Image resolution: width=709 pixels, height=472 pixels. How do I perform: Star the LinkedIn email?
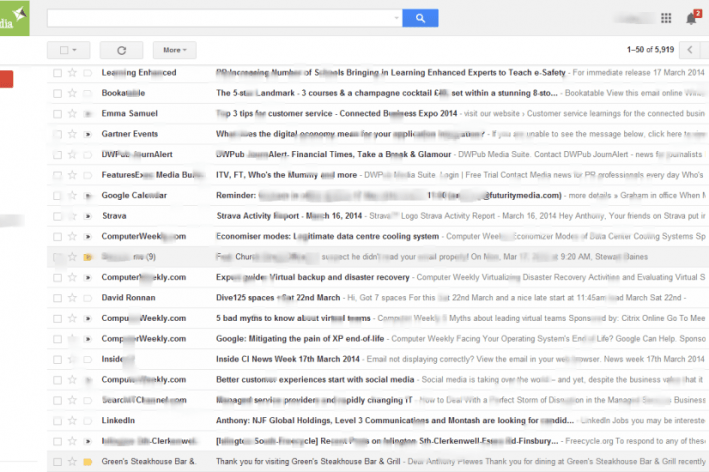(x=72, y=421)
